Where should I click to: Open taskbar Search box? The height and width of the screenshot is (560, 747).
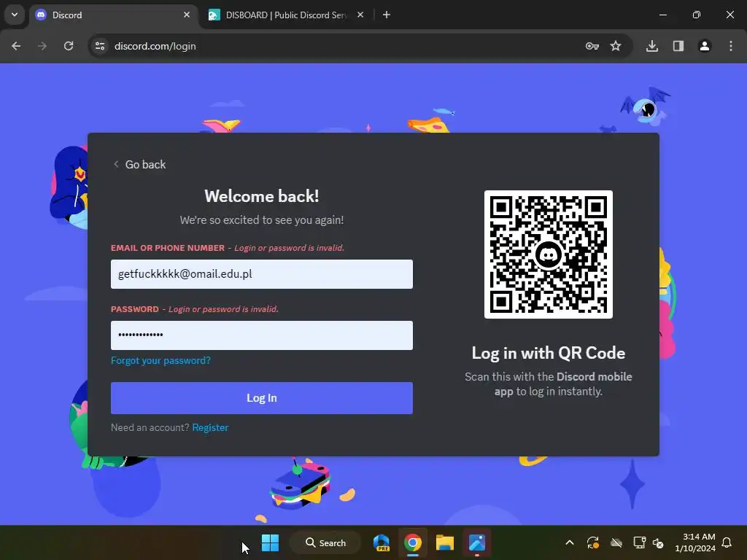326,542
